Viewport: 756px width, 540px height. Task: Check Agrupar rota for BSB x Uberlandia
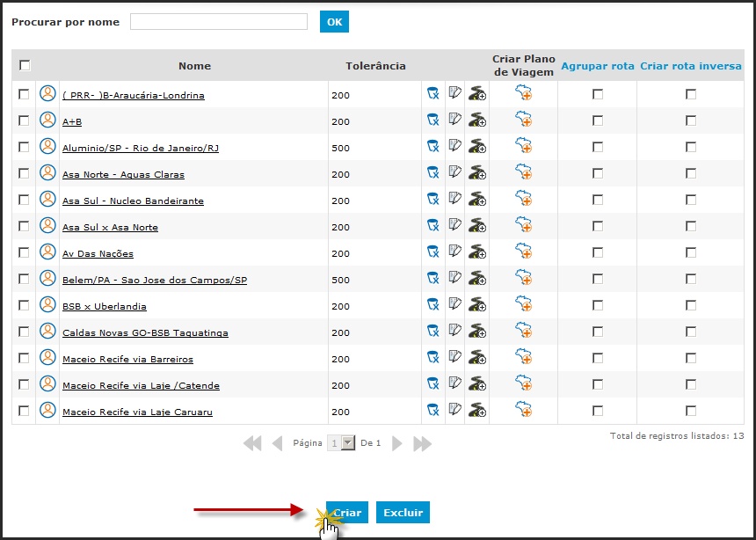[598, 305]
